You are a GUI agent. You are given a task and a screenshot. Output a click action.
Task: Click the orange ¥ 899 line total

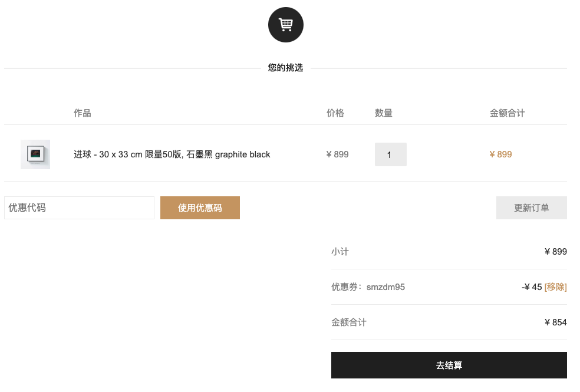(500, 154)
